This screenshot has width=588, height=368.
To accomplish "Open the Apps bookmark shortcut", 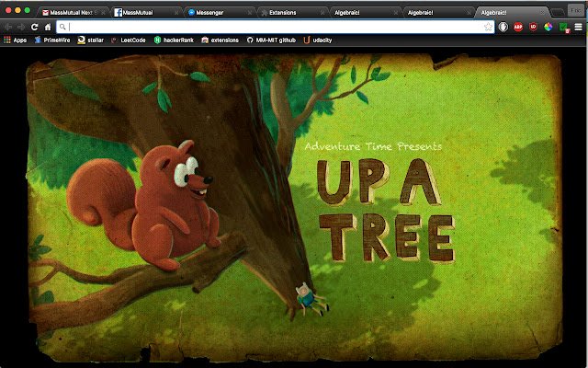I will click(x=15, y=40).
